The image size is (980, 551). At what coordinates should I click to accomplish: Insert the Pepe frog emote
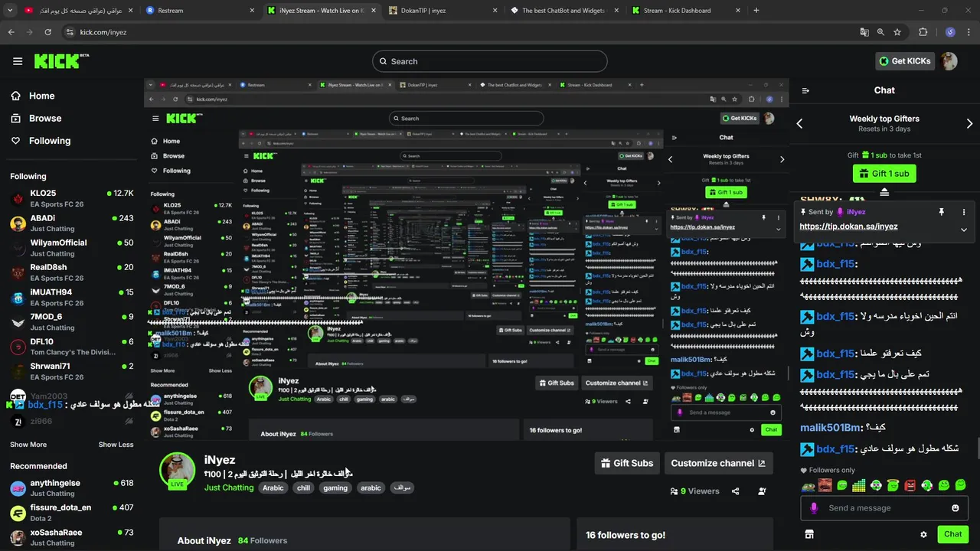point(808,486)
